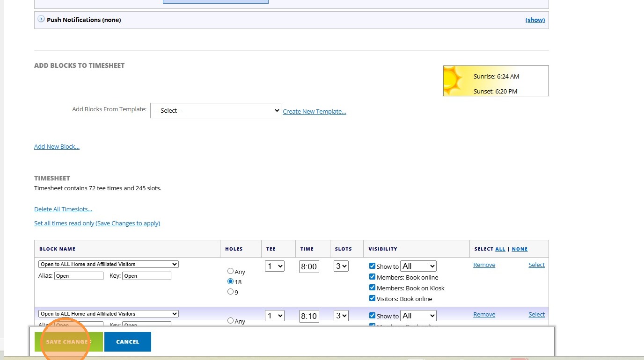
Task: Click the VISIBILITY column header
Action: (x=383, y=249)
